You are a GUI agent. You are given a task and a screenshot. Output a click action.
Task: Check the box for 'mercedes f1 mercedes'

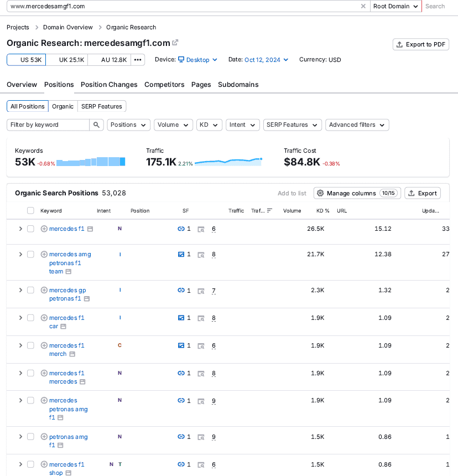point(30,373)
